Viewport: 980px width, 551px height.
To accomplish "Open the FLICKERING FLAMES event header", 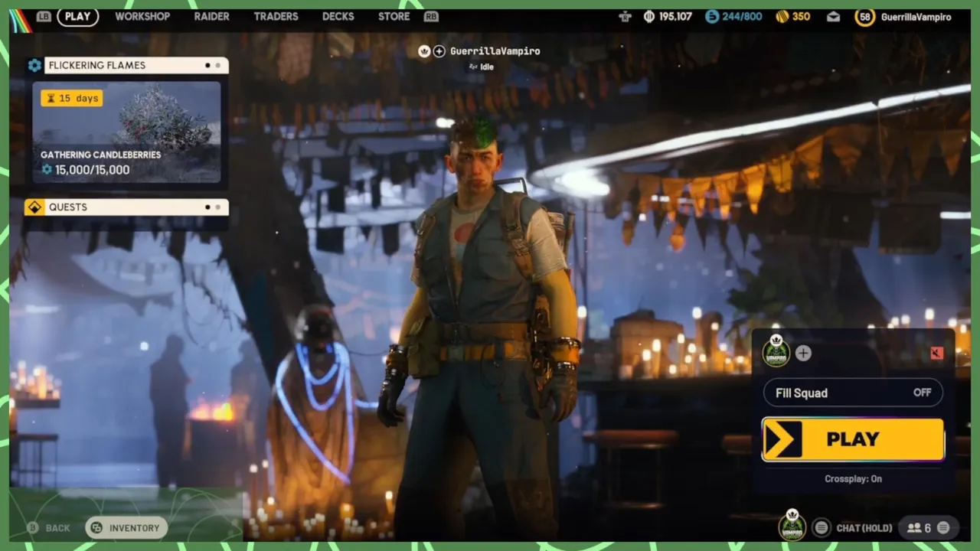I will (x=136, y=65).
